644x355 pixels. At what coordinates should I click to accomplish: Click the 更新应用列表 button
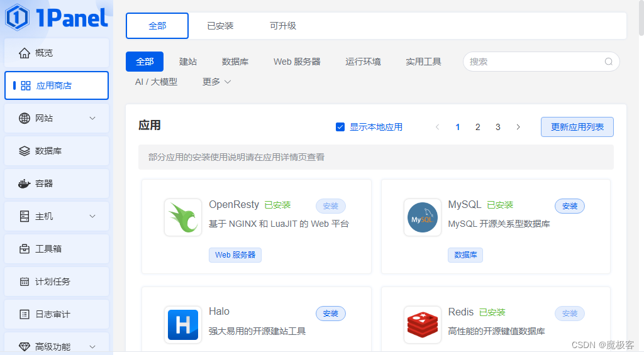577,127
